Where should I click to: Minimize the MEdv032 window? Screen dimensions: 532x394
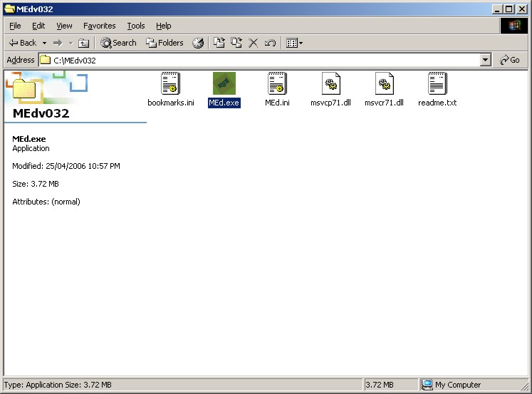[497, 9]
